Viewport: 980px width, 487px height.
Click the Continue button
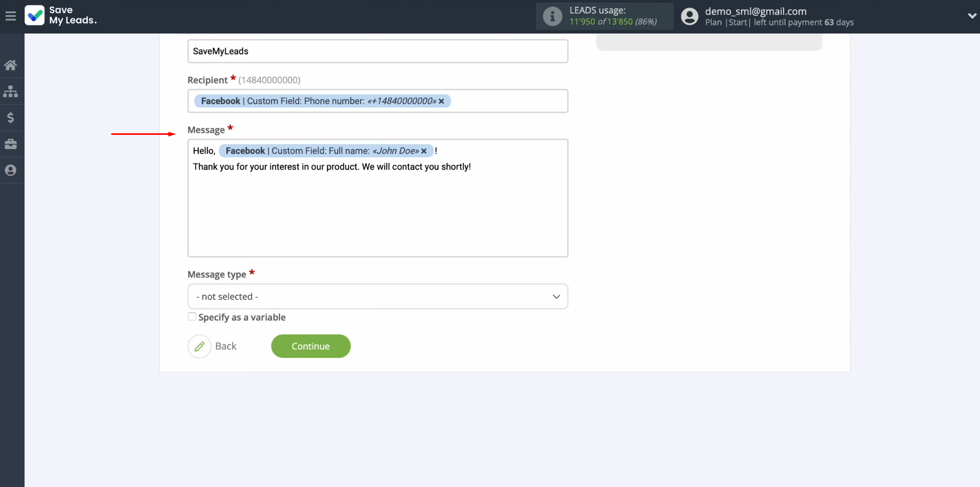[311, 346]
